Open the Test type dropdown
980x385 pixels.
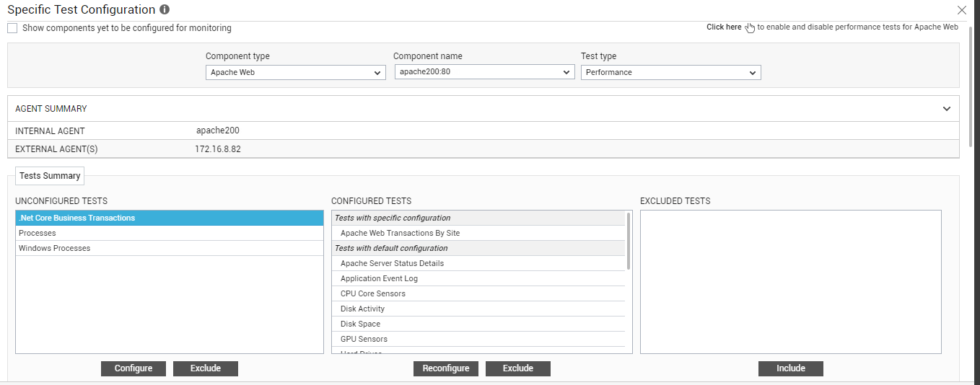(671, 72)
